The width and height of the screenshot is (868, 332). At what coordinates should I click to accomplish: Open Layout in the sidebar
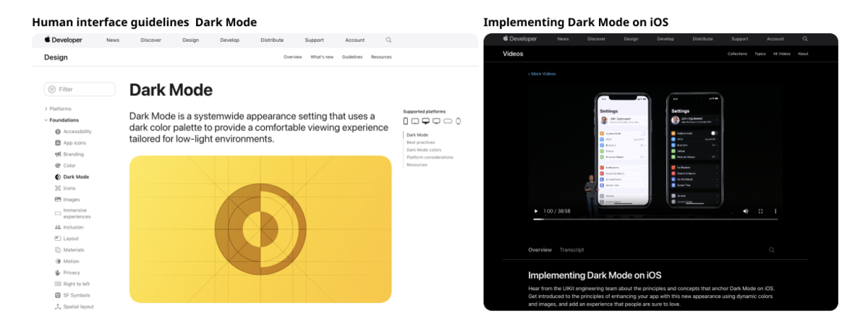(x=67, y=238)
